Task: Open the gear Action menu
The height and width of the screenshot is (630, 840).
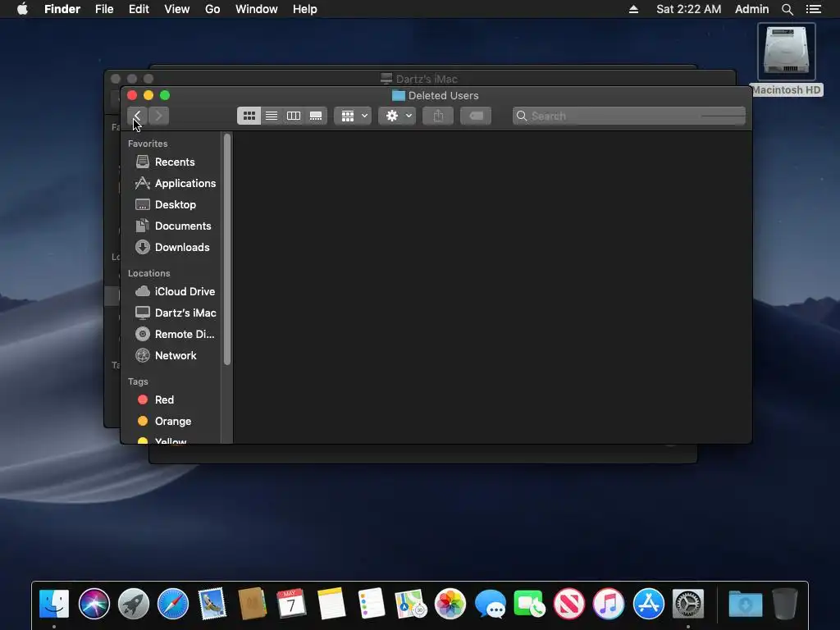Action: (398, 116)
